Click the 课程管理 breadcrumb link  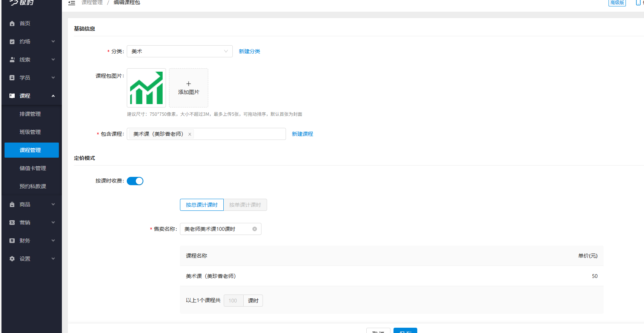click(92, 3)
